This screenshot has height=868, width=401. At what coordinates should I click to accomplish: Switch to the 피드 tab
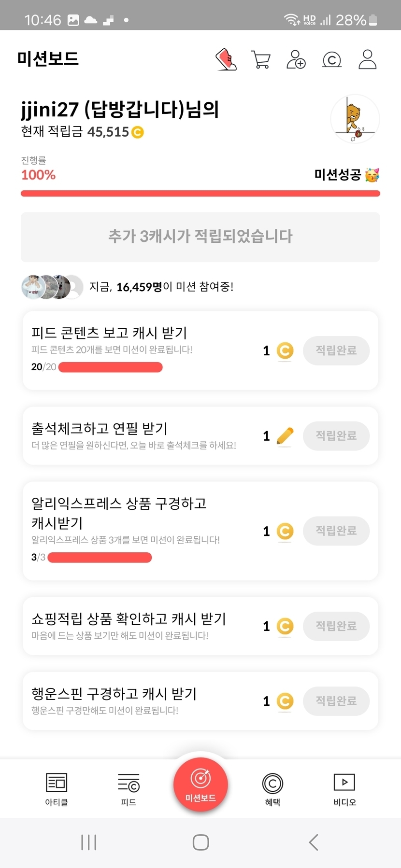click(129, 788)
